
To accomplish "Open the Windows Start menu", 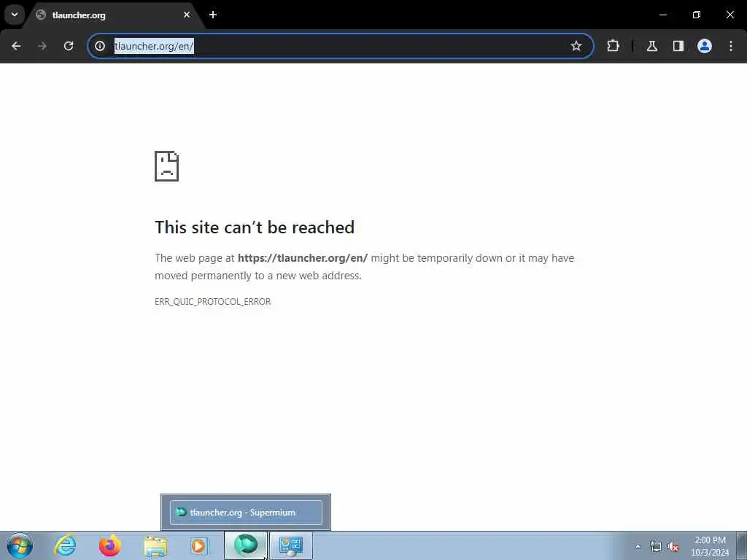I will tap(20, 545).
